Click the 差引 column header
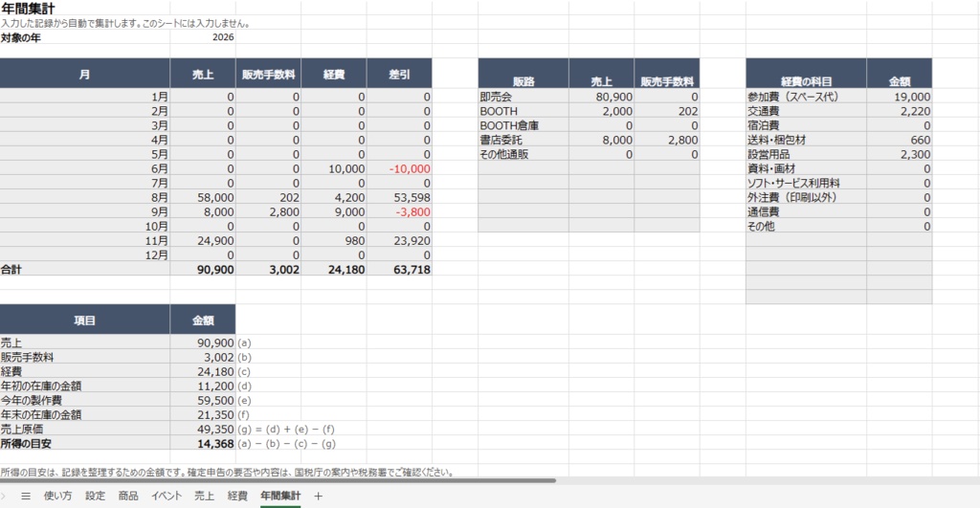Screen dimensions: 980x508 tap(399, 74)
